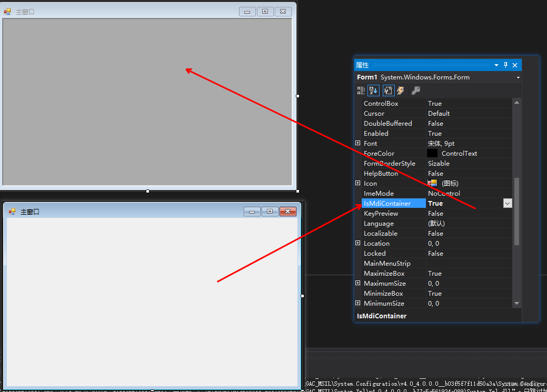Click the black ForeColor color swatch
Screen dimensions: 547x392
pos(432,153)
